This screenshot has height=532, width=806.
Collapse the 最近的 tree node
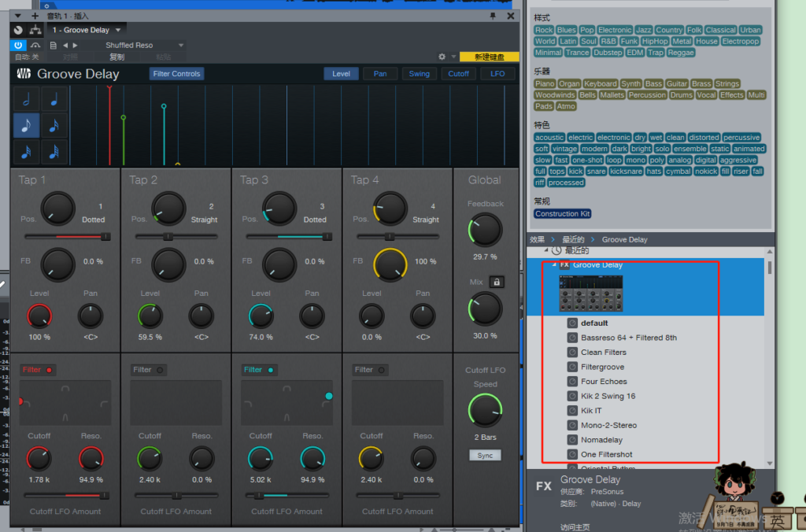coord(546,250)
